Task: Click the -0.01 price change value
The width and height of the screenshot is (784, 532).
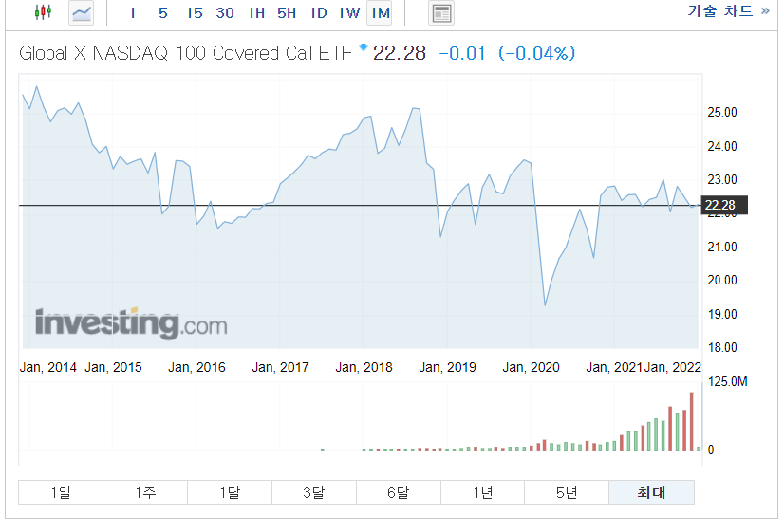Action: tap(462, 53)
